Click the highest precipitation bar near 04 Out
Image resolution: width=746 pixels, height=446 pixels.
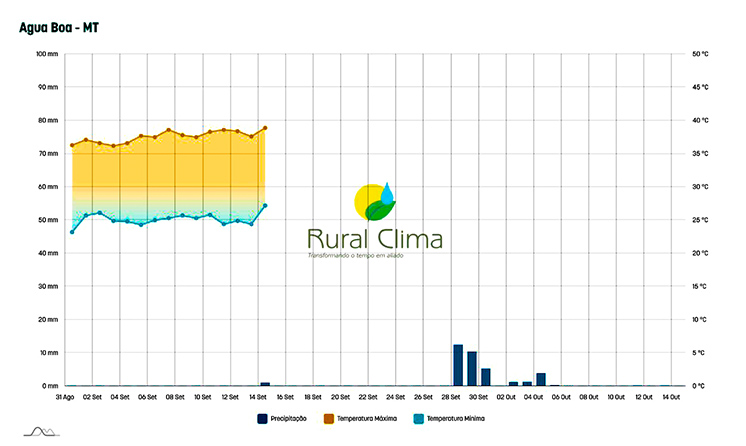541,379
